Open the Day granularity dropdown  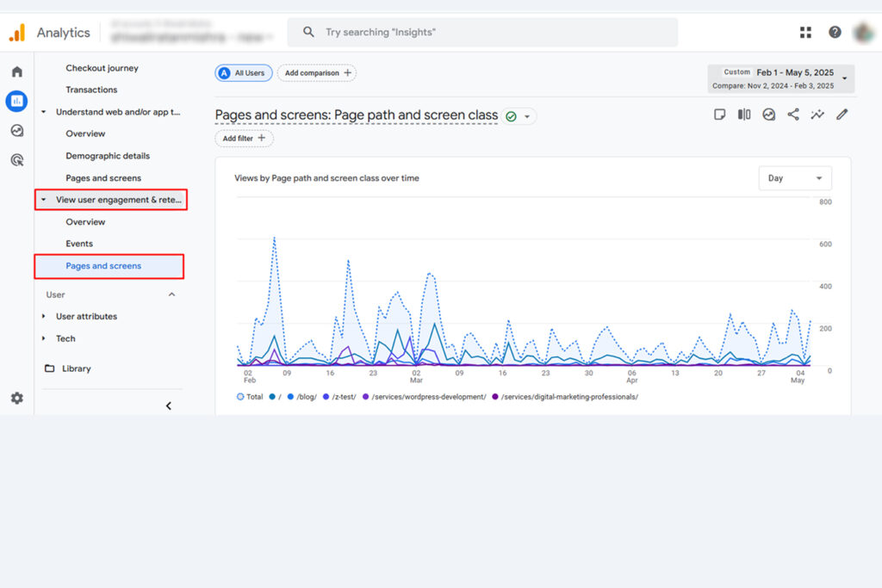tap(795, 178)
